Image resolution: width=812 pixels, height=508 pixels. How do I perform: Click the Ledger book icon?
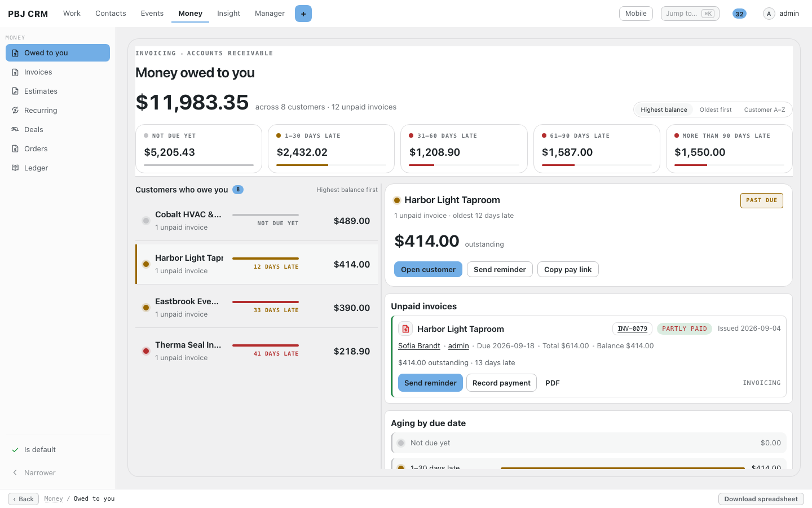coord(15,168)
